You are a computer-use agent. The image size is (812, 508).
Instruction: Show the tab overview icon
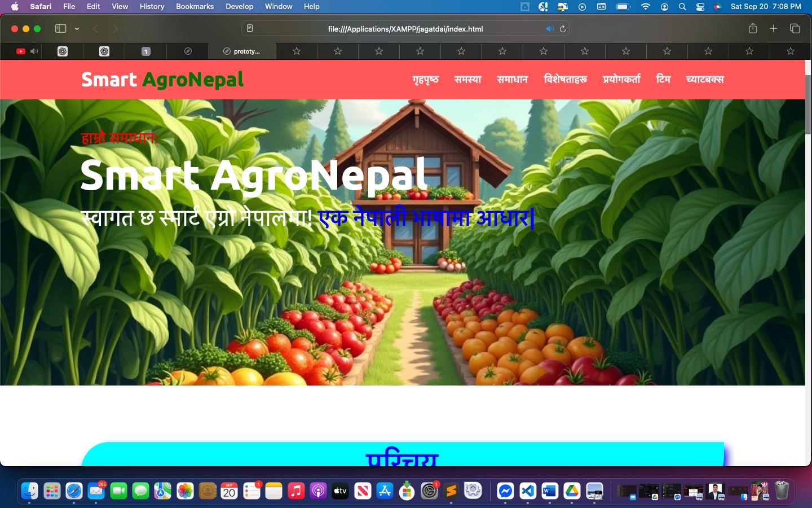pyautogui.click(x=795, y=29)
